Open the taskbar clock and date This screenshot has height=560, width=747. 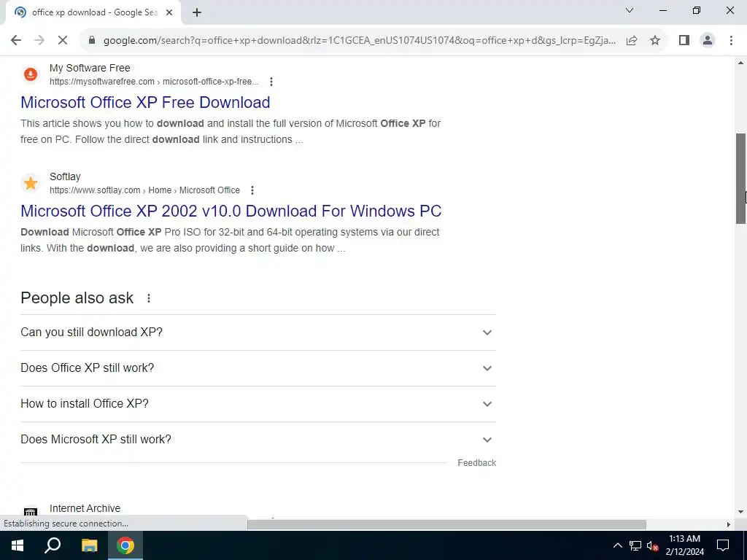coord(684,545)
